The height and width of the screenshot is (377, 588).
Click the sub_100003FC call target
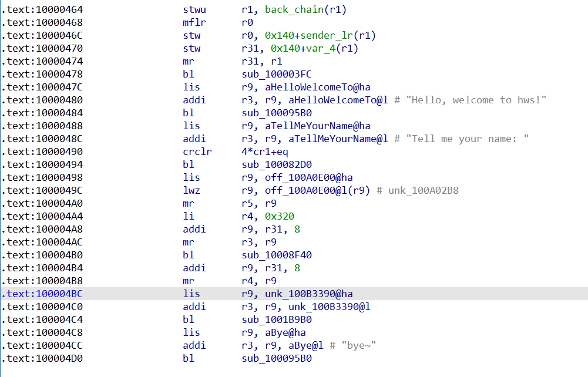click(x=277, y=74)
